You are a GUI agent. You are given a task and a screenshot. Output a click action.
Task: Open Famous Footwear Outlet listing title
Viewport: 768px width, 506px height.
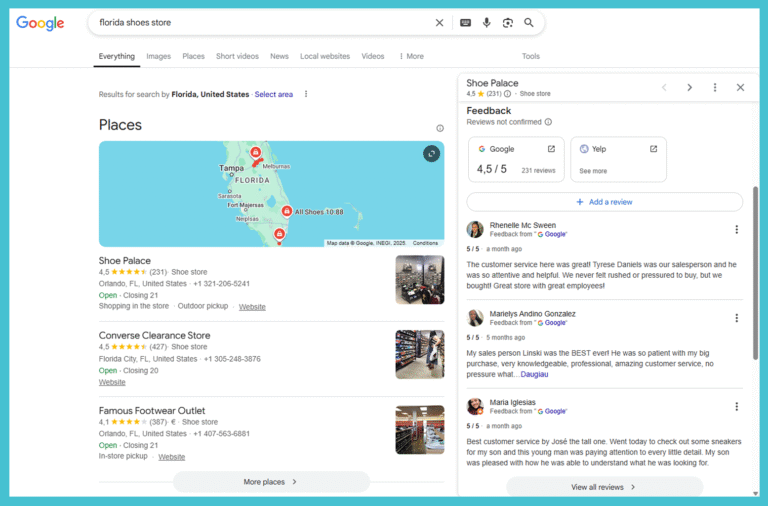coord(152,410)
